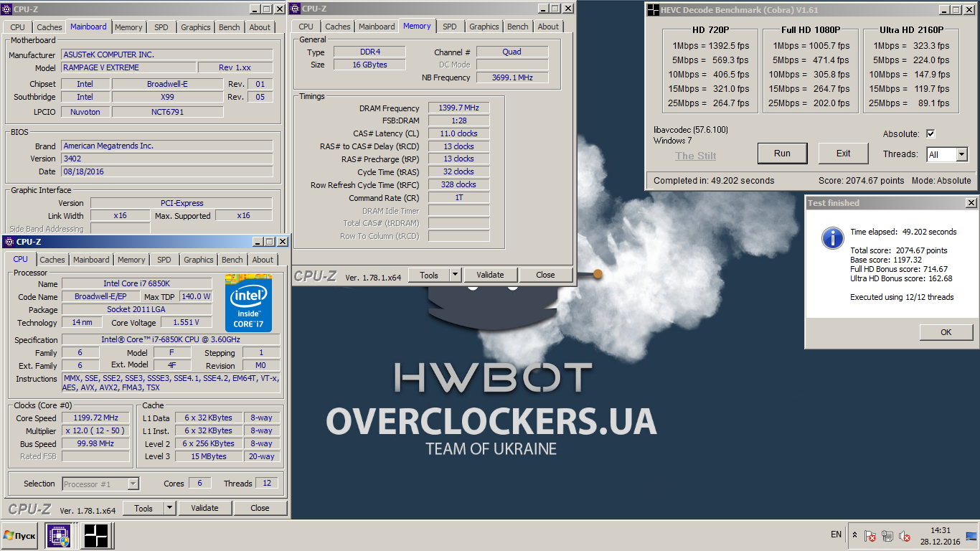Screen dimensions: 980x551
Task: Click the network connection tray icon
Action: (x=887, y=536)
